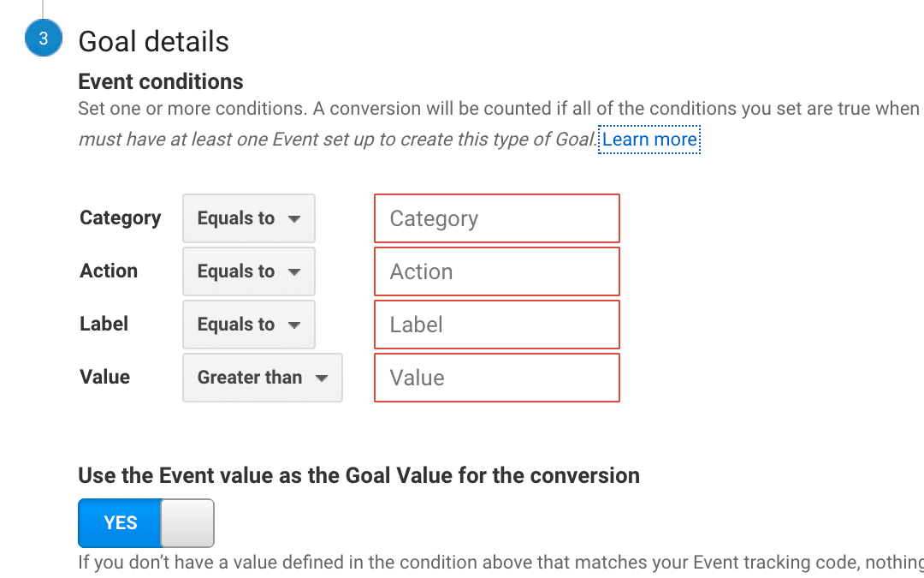924x578 pixels.
Task: Click the caret arrow in Category's Equals to
Action: (294, 219)
